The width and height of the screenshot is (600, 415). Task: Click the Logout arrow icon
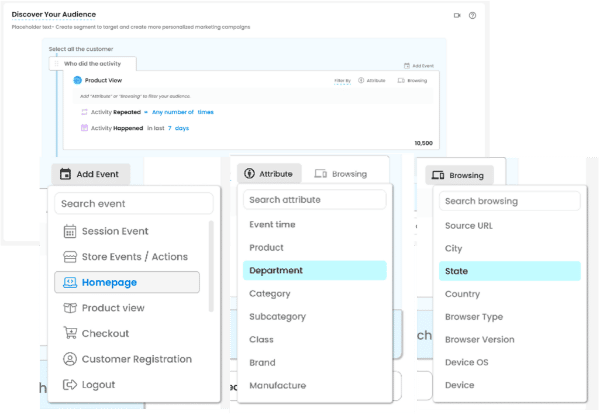(70, 384)
